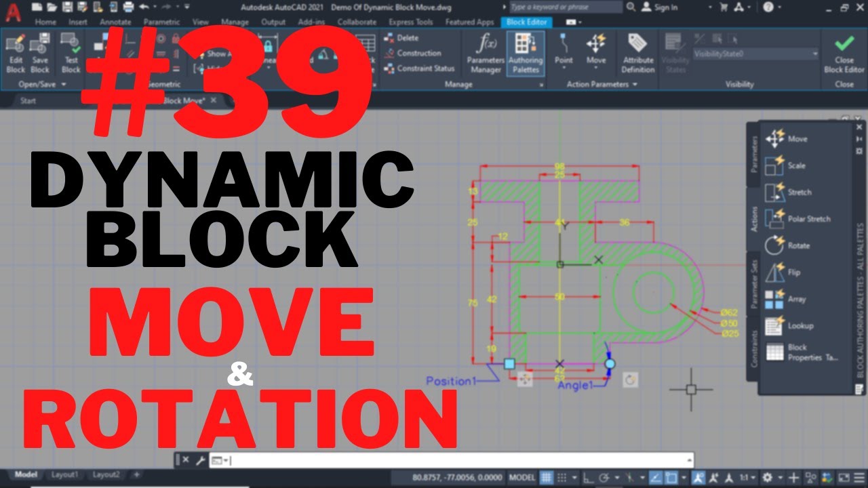The width and height of the screenshot is (868, 488).
Task: Switch to the Insert ribbon tab
Action: [x=77, y=22]
